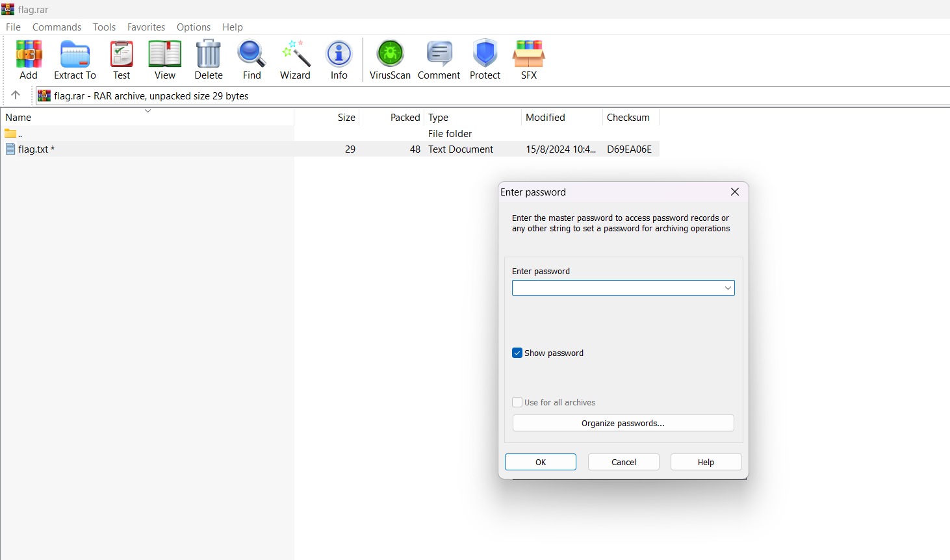Viewport: 950px width, 560px height.
Task: Open the archive Info icon
Action: click(339, 55)
